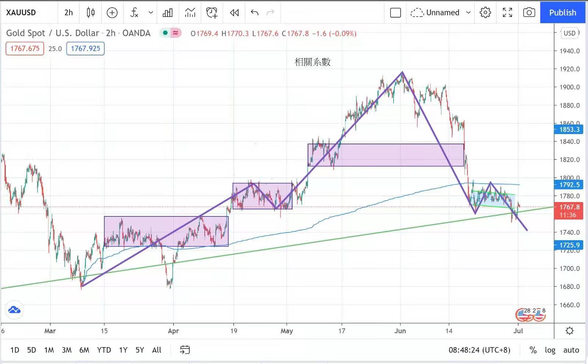The width and height of the screenshot is (588, 364).
Task: Click the XAUUSD symbol search field
Action: click(21, 12)
